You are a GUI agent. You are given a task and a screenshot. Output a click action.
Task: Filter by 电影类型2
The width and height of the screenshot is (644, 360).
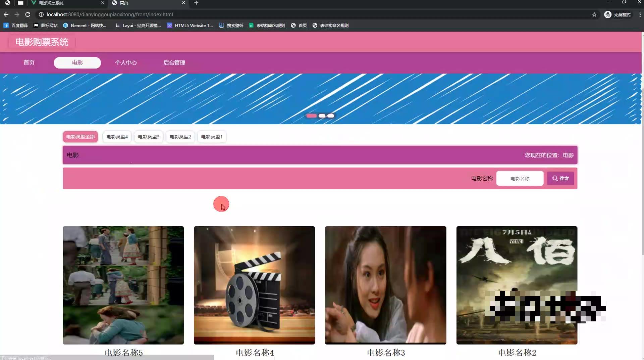click(180, 137)
